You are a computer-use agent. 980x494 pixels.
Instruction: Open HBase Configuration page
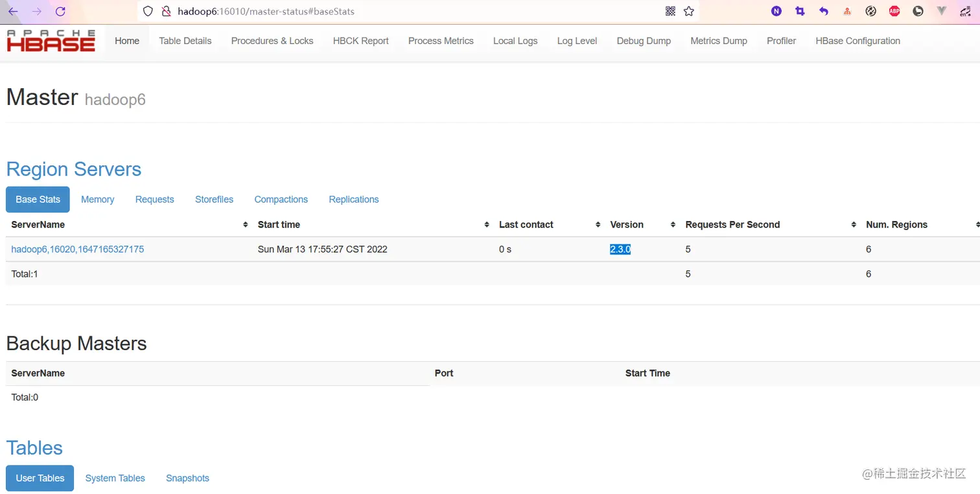coord(857,41)
